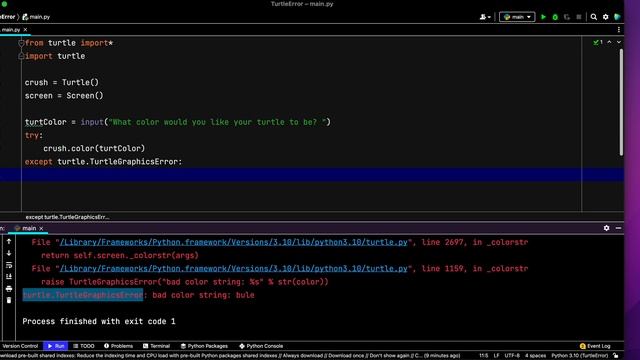Click fold end marker at import turtle line

(21, 56)
